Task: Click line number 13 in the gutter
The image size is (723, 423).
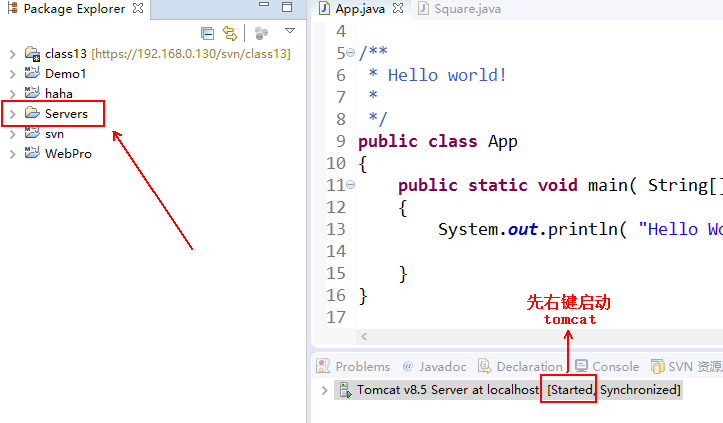Action: [336, 229]
